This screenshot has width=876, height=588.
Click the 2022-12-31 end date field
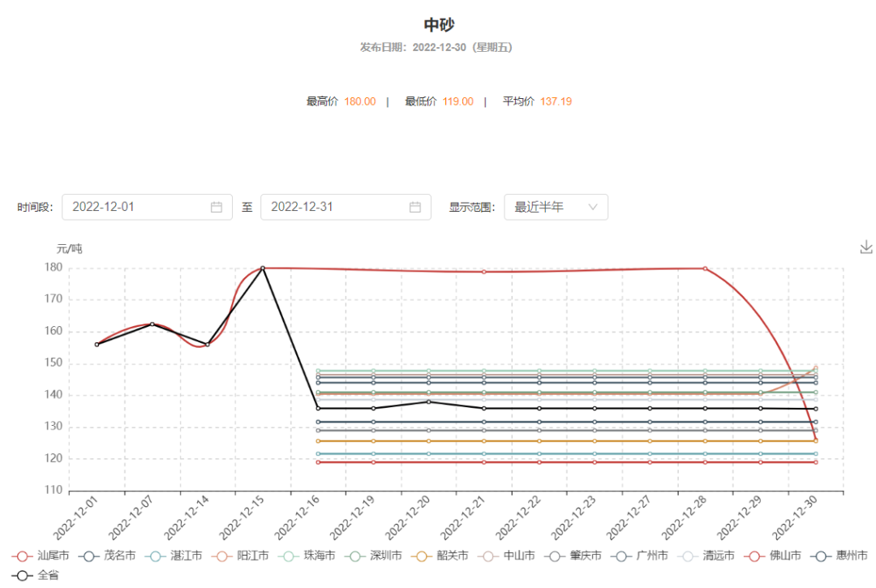pyautogui.click(x=333, y=207)
